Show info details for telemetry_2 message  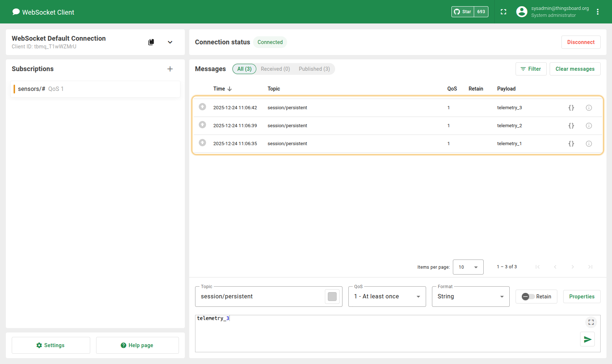tap(589, 126)
